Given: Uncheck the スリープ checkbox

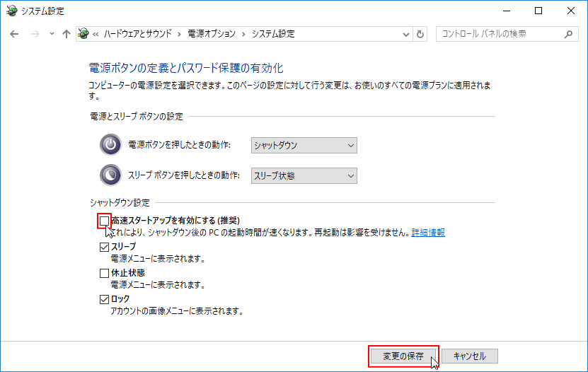Looking at the screenshot, I should 104,247.
